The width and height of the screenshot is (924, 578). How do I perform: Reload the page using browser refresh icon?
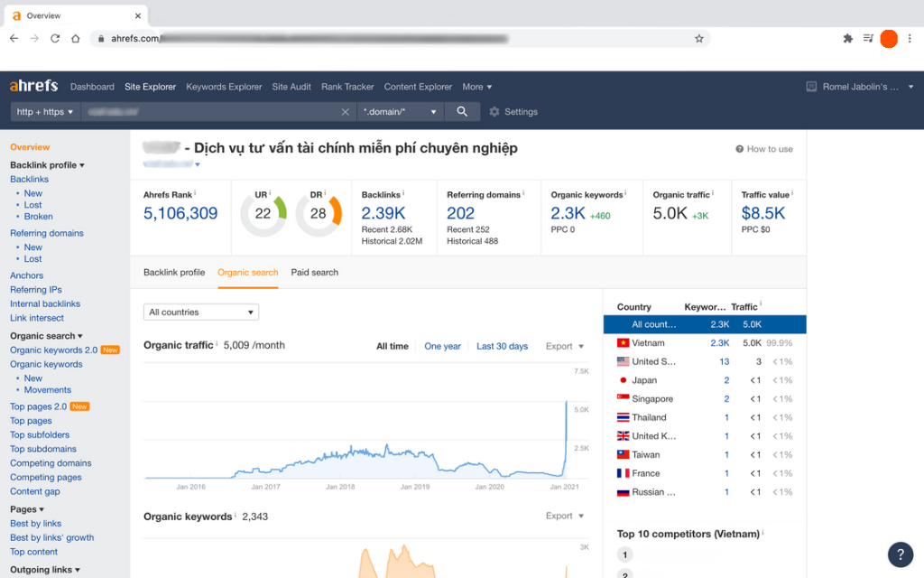pyautogui.click(x=55, y=39)
